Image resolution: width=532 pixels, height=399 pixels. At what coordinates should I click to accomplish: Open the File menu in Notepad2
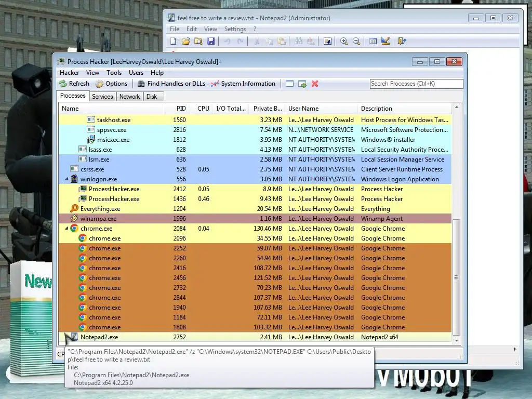(175, 29)
